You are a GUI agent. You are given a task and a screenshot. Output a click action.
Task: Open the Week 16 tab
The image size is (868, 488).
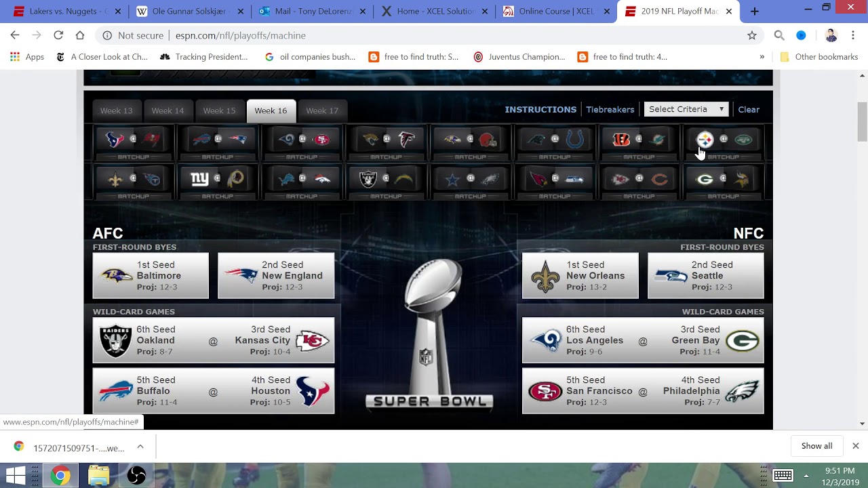tap(271, 110)
